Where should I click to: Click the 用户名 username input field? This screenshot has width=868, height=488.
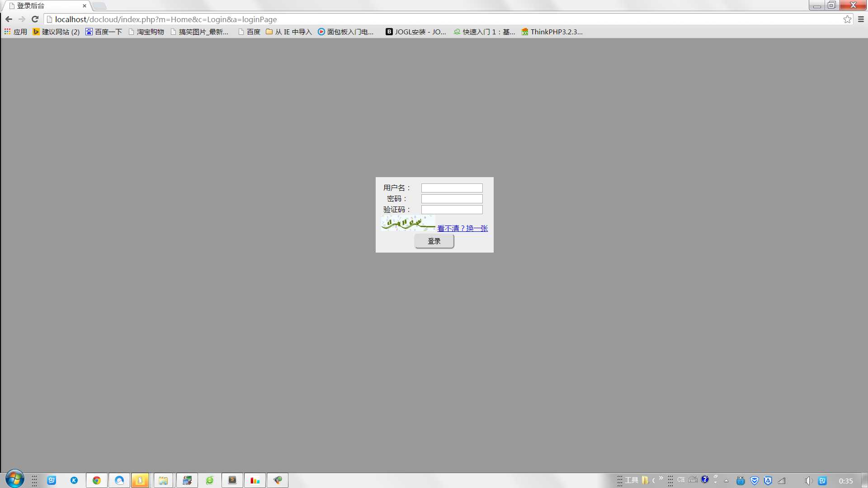click(452, 188)
